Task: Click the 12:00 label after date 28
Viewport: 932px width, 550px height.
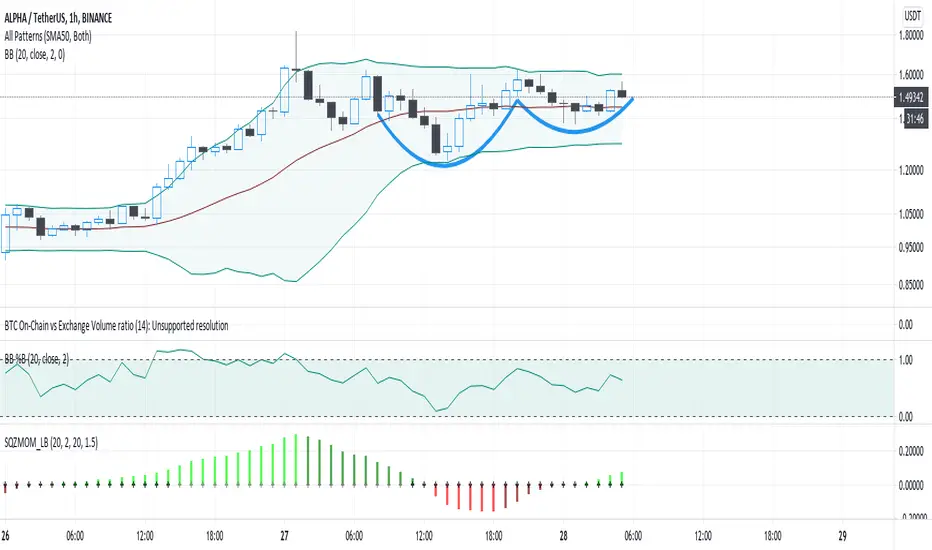Action: pos(703,536)
